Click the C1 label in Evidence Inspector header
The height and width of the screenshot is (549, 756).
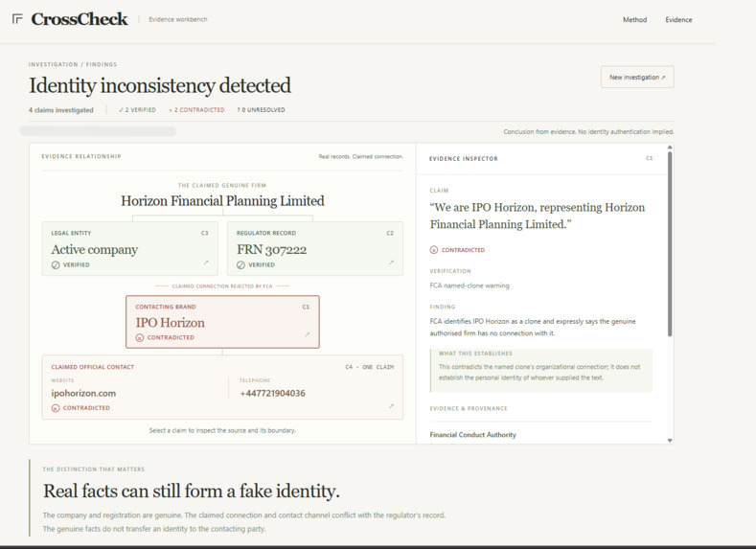(x=649, y=158)
